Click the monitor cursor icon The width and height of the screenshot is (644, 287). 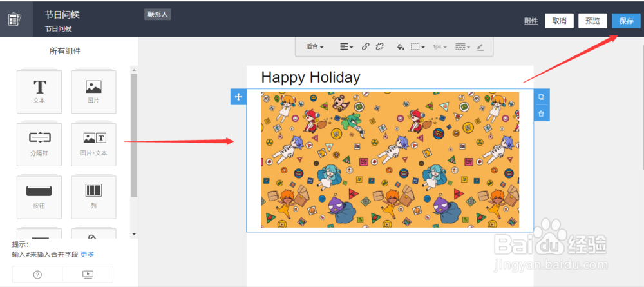pyautogui.click(x=88, y=275)
